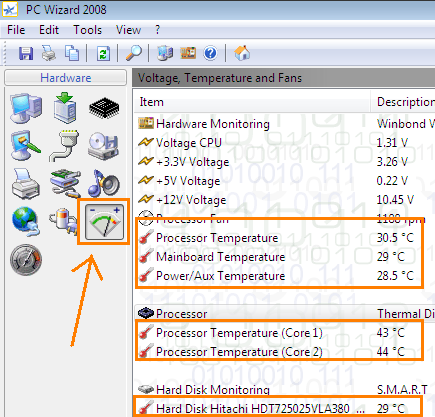
Task: Click the magnifying glass Search icon
Action: (x=134, y=53)
